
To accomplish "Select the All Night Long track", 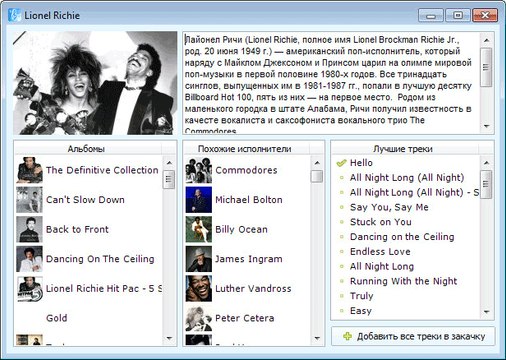I will 382,266.
